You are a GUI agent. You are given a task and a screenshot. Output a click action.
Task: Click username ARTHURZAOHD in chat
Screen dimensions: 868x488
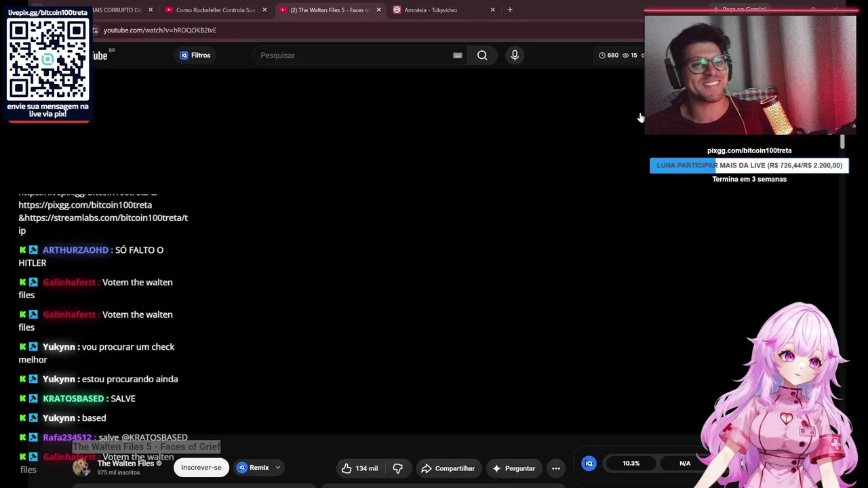tap(75, 250)
